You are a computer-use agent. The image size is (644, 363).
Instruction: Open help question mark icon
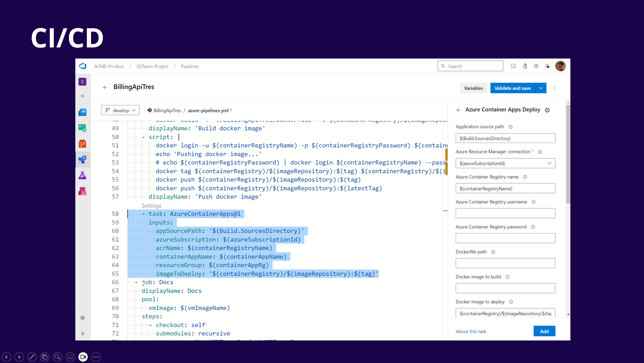click(536, 66)
